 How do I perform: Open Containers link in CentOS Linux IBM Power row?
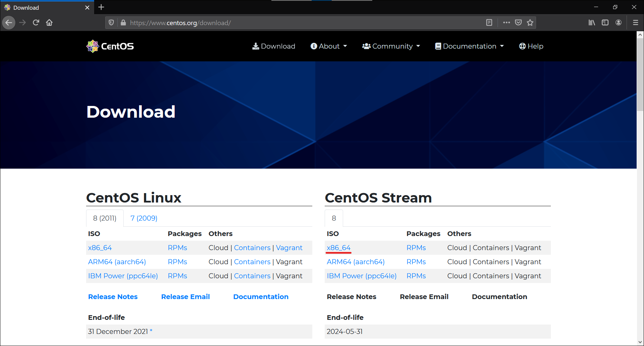coord(252,276)
